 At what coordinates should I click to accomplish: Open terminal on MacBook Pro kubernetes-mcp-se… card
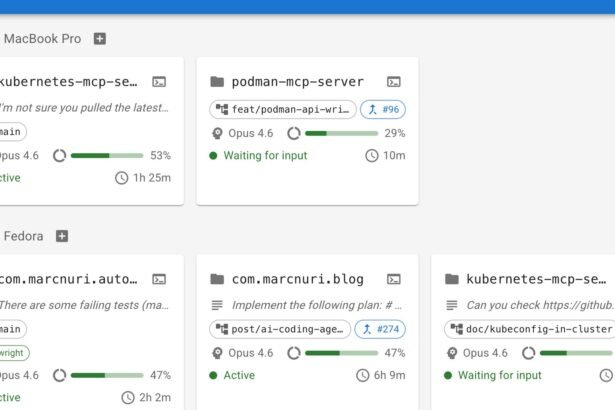click(159, 82)
